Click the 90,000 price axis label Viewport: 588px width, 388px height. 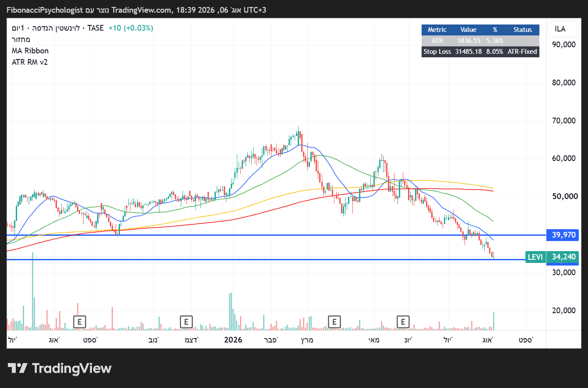[x=563, y=45]
